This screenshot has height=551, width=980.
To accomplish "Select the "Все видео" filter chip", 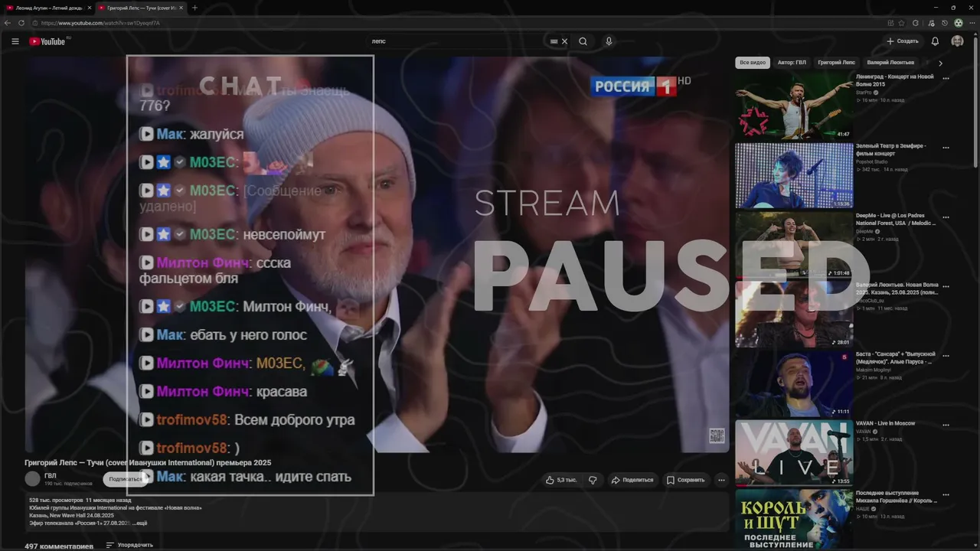I will (753, 63).
